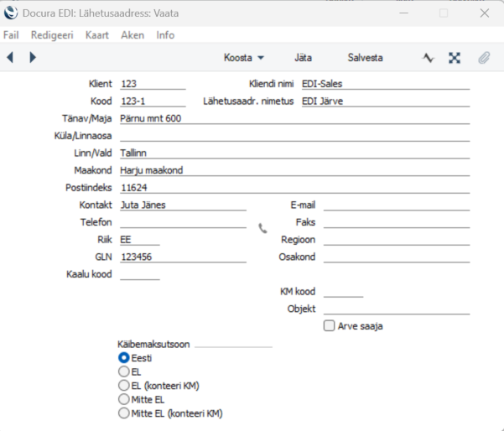The image size is (504, 431).
Task: Go to previous record arrow
Action: (10, 58)
